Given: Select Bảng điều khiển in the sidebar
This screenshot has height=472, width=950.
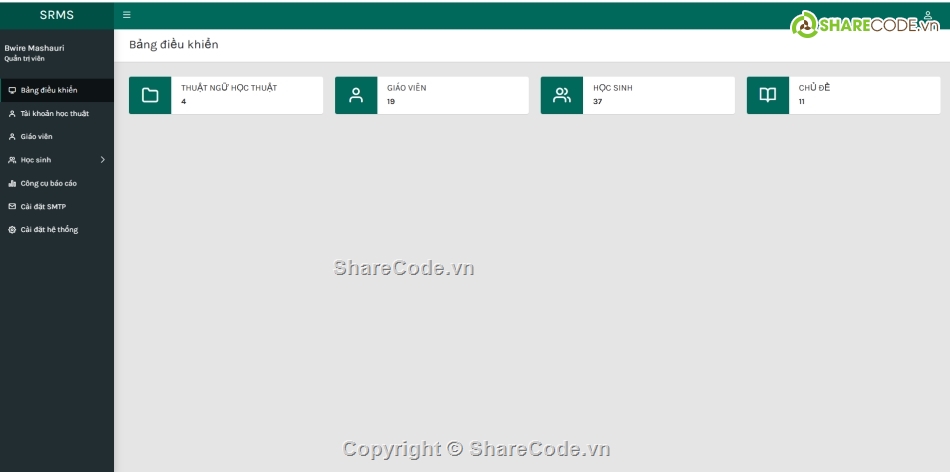Looking at the screenshot, I should (x=49, y=90).
